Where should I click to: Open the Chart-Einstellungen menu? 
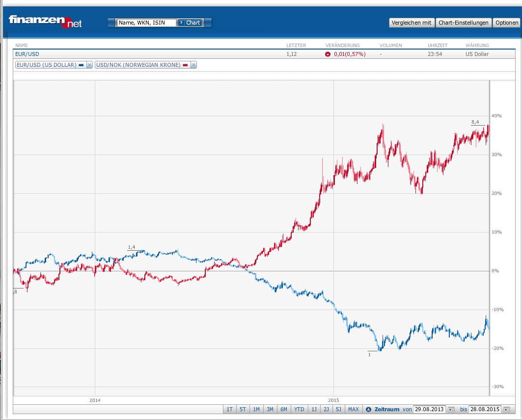464,23
